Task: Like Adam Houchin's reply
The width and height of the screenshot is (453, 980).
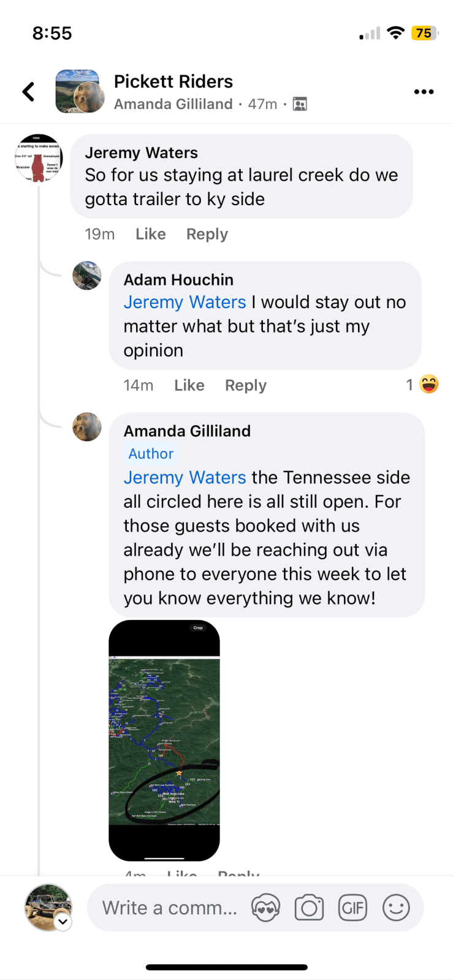Action: [x=189, y=385]
